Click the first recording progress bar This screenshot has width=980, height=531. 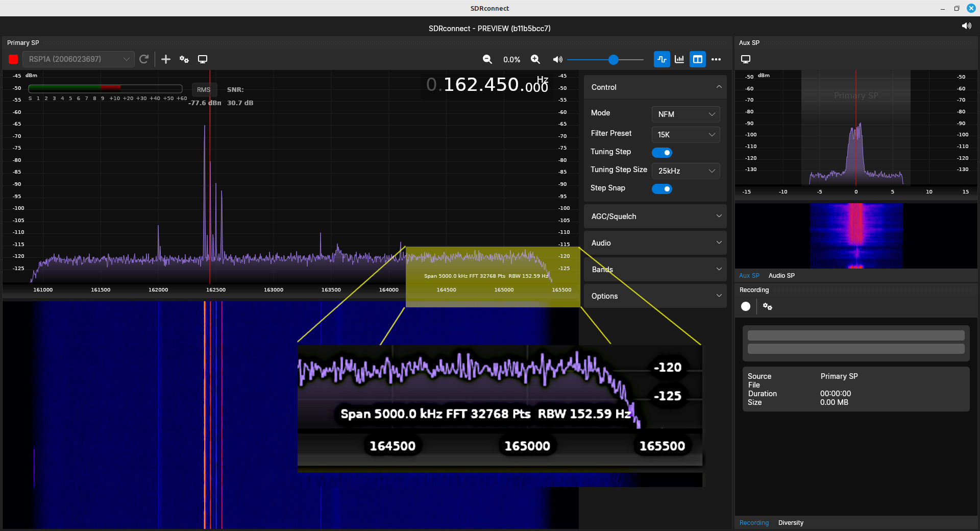[x=856, y=335]
